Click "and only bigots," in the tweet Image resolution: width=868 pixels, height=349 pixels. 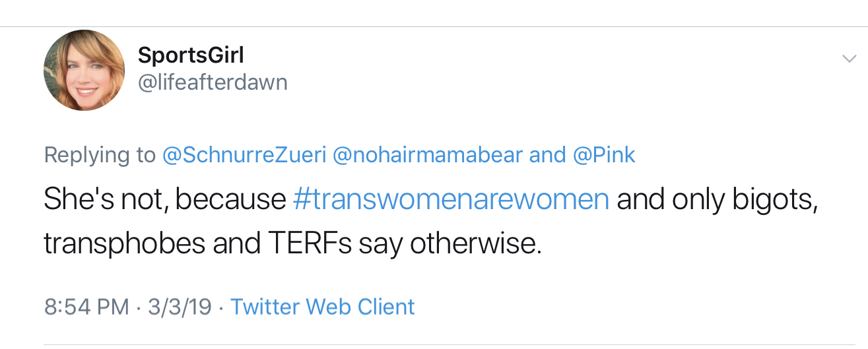(718, 199)
